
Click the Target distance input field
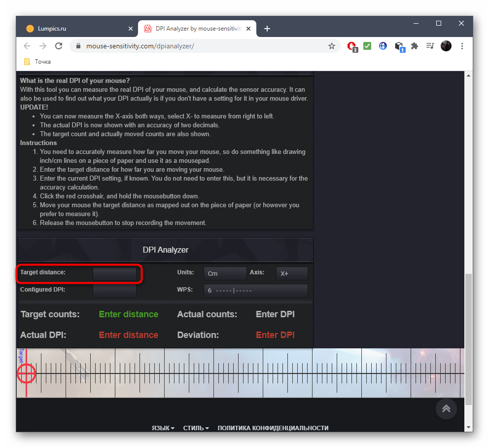coord(114,273)
